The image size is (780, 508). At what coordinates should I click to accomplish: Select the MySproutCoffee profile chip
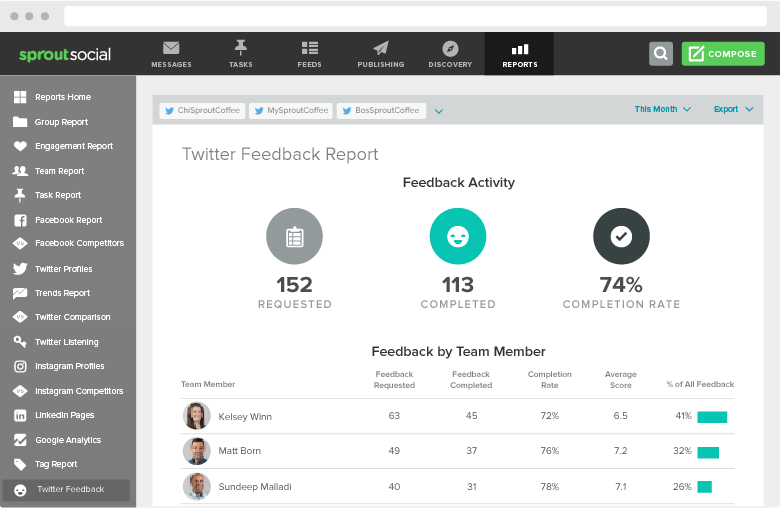tap(292, 110)
